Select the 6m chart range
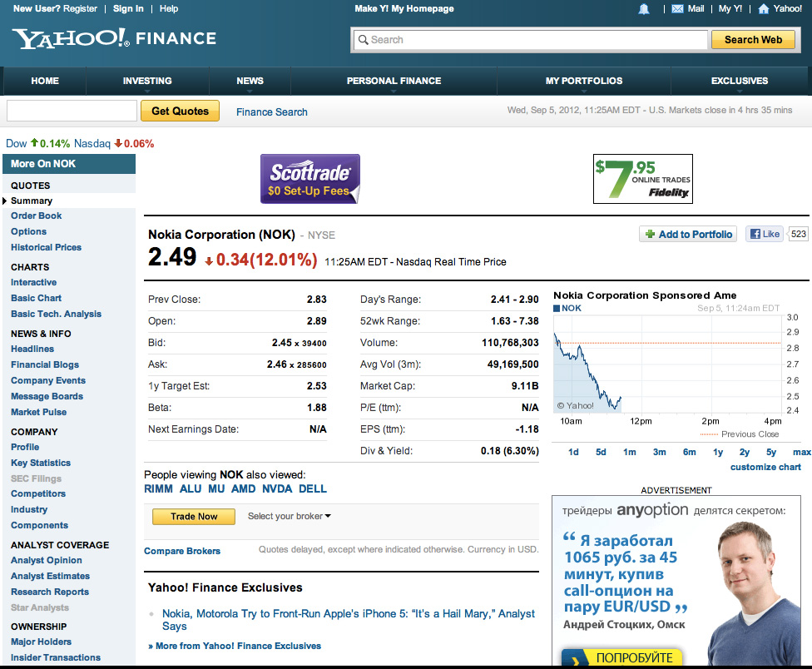This screenshot has width=812, height=669. (689, 452)
